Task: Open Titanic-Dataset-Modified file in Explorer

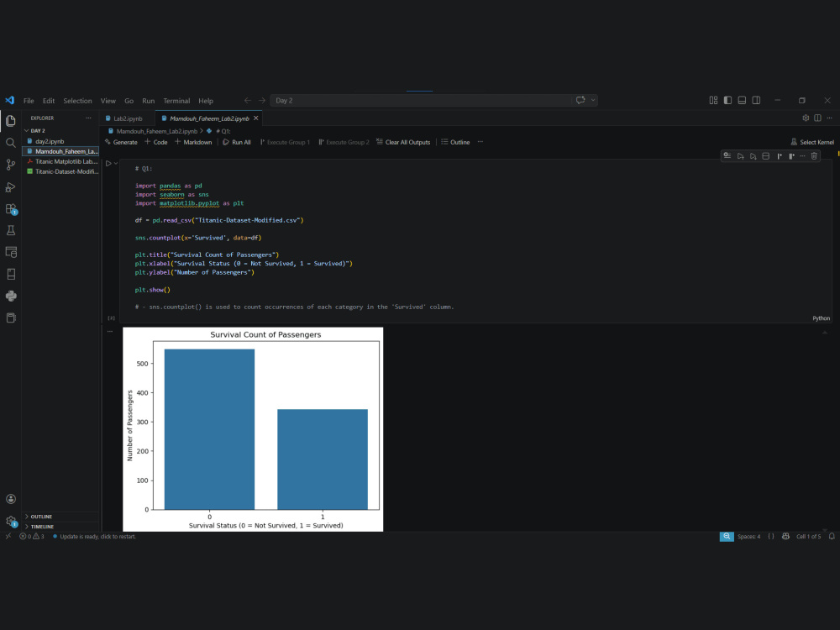Action: click(60, 171)
